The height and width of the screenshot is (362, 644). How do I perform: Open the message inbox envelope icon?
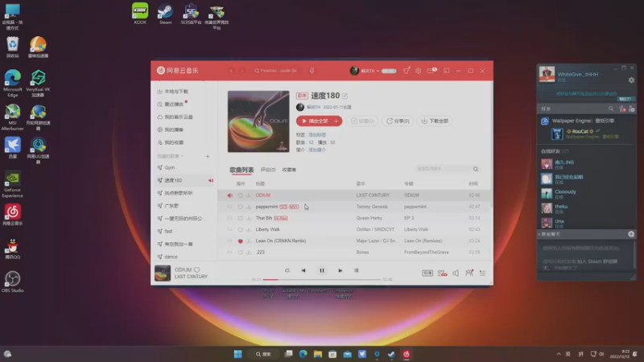tap(431, 71)
